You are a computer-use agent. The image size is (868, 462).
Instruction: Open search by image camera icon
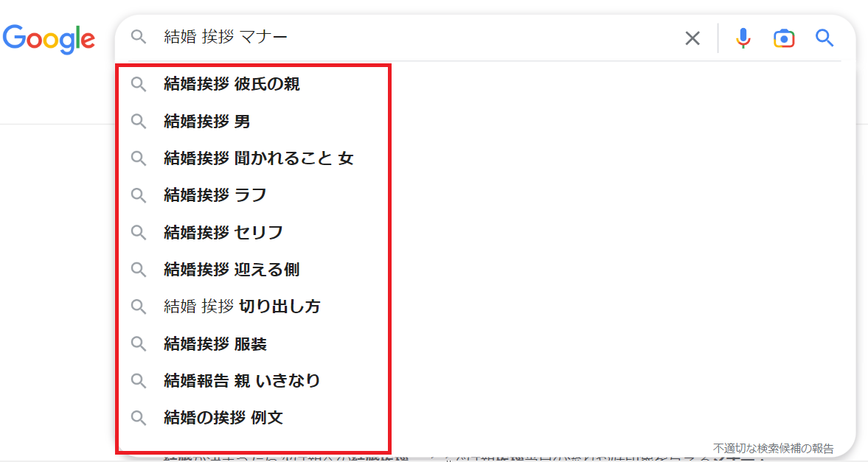pos(783,38)
